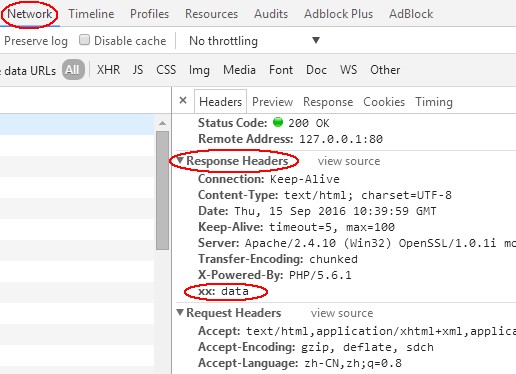Click the green status code indicator

point(278,122)
